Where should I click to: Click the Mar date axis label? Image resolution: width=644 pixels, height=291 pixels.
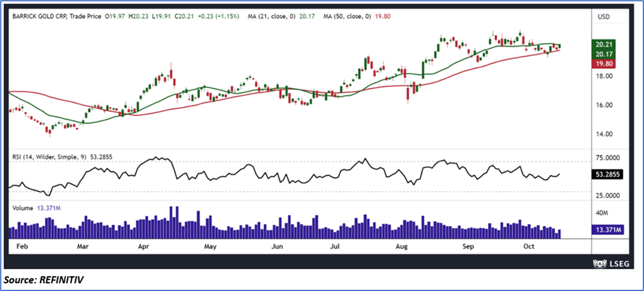click(x=84, y=246)
